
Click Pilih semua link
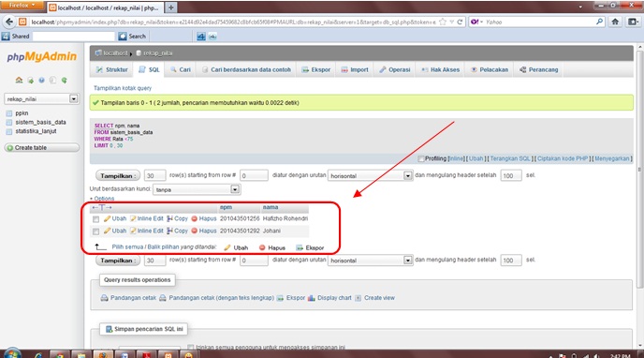127,247
